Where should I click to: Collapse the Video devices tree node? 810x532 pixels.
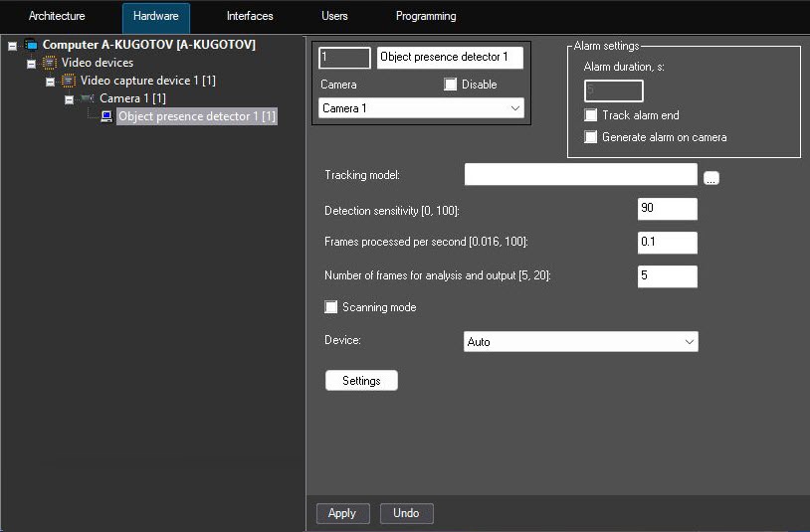31,64
